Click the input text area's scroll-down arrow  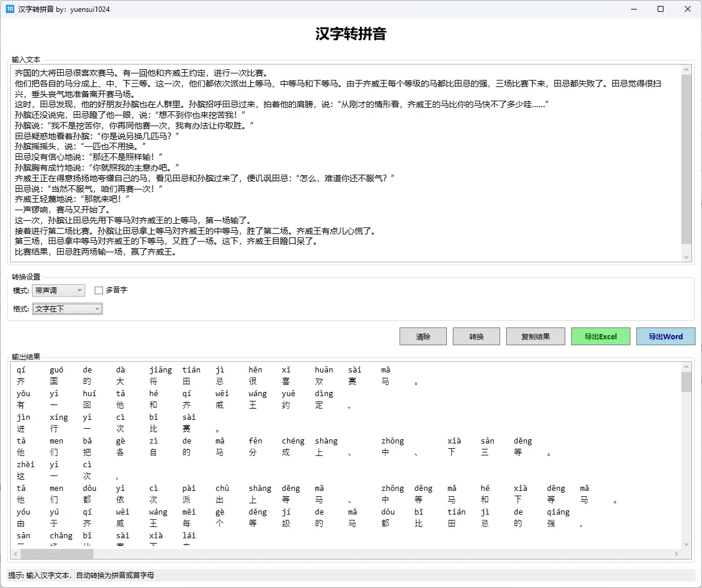[x=687, y=257]
